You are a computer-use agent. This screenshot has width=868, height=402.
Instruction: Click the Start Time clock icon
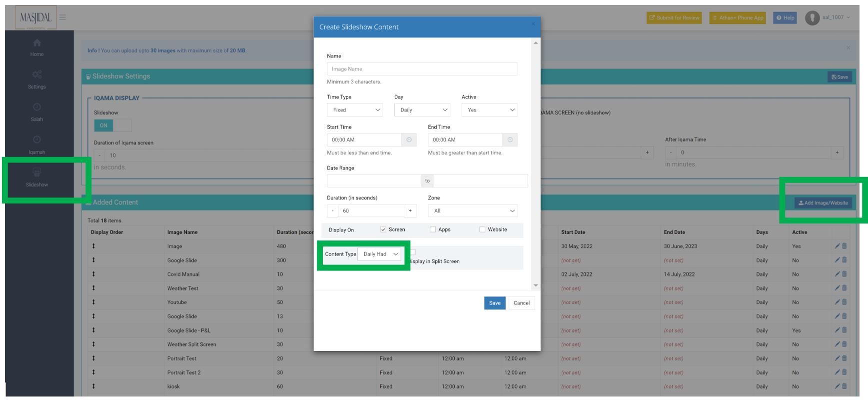coord(409,140)
